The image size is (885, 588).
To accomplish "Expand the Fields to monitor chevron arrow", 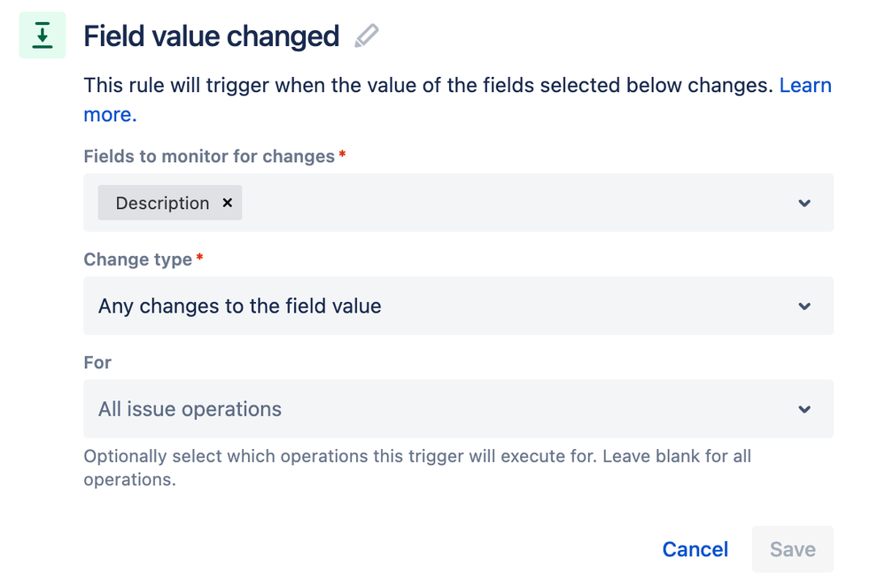I will click(804, 203).
